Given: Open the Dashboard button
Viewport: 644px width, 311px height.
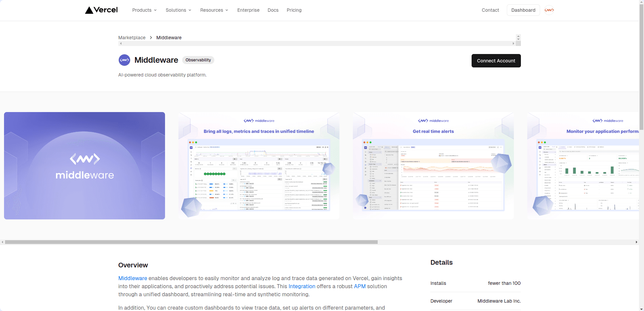Looking at the screenshot, I should click(x=523, y=10).
